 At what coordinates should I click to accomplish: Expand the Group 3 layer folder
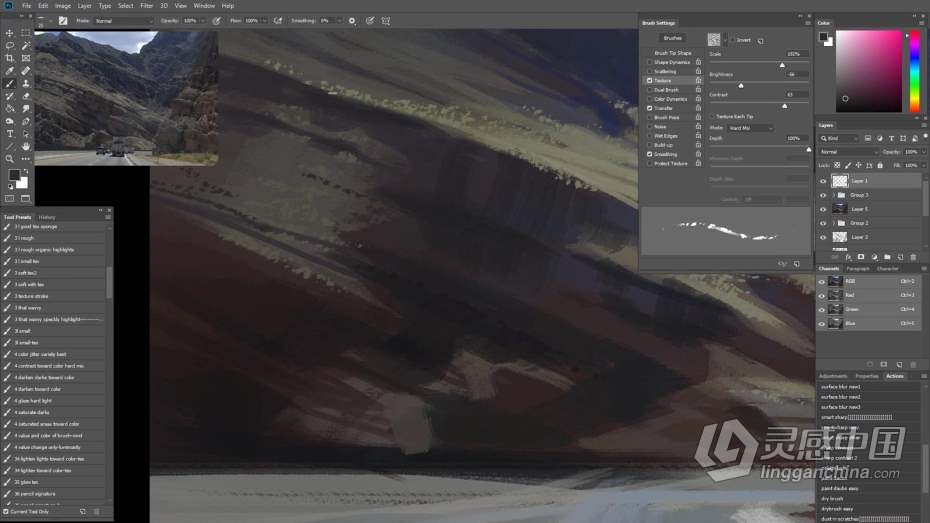point(833,195)
